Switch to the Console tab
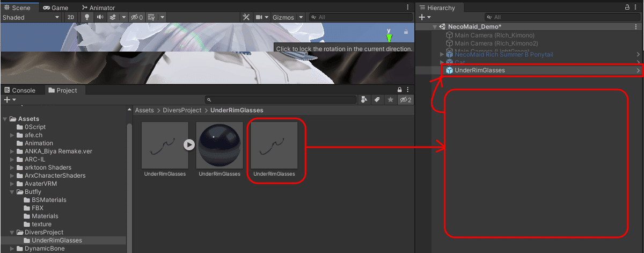The width and height of the screenshot is (644, 253). point(20,90)
